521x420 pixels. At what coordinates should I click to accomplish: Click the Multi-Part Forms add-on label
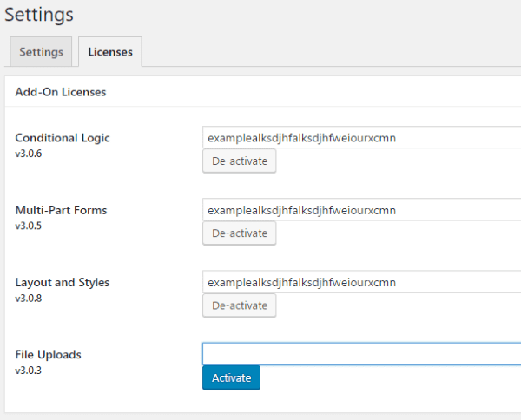click(x=61, y=210)
